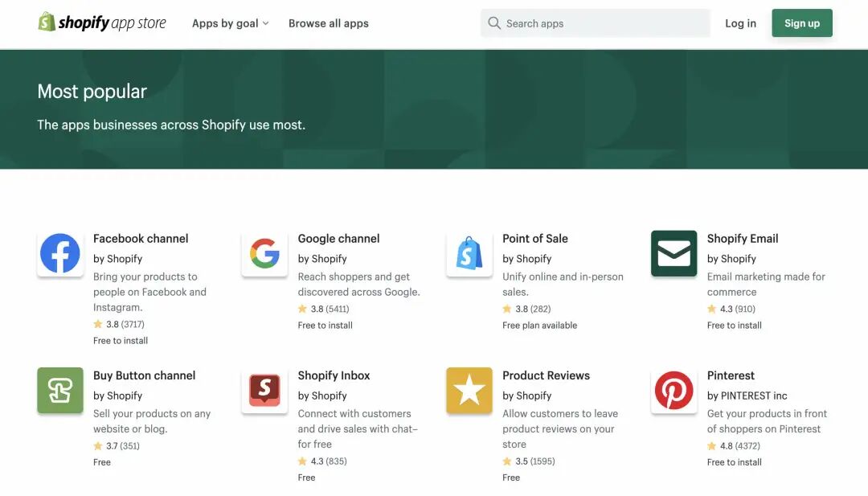Click the 3.8 (282) rating for Point of Sale
Viewport: 868px width, 496px height.
[527, 309]
